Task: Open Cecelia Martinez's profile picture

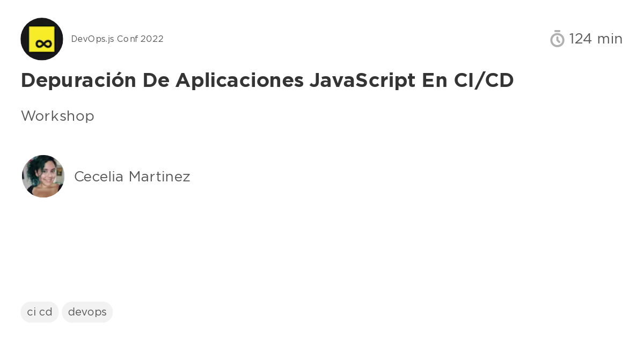Action: pyautogui.click(x=43, y=176)
